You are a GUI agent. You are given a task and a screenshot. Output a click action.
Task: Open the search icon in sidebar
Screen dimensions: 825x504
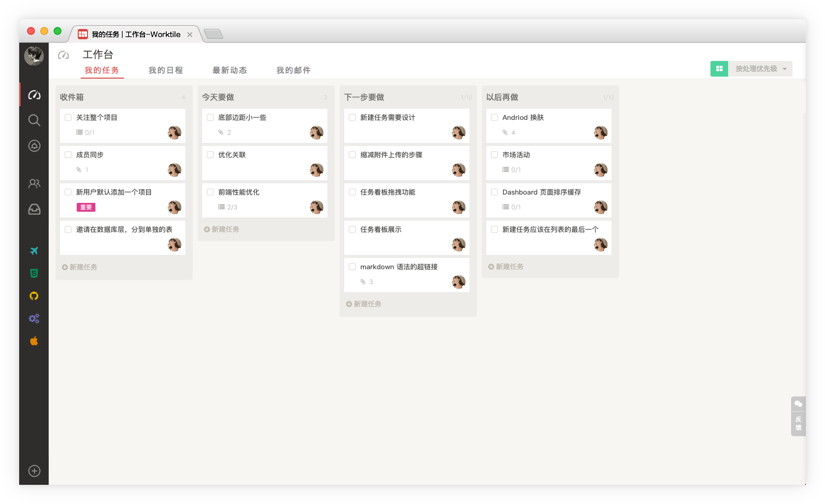tap(34, 120)
